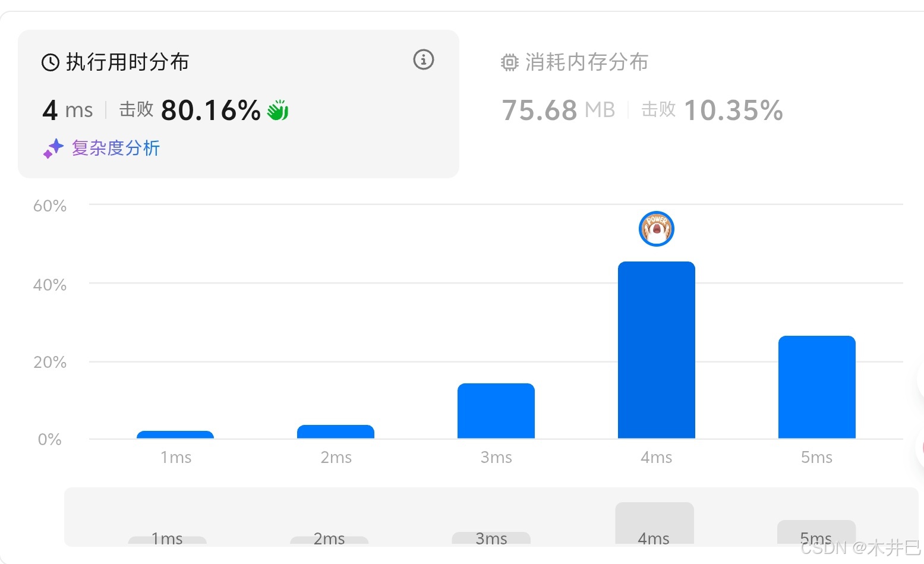Select the 2ms bar in the chart
This screenshot has width=924, height=564.
(x=336, y=432)
